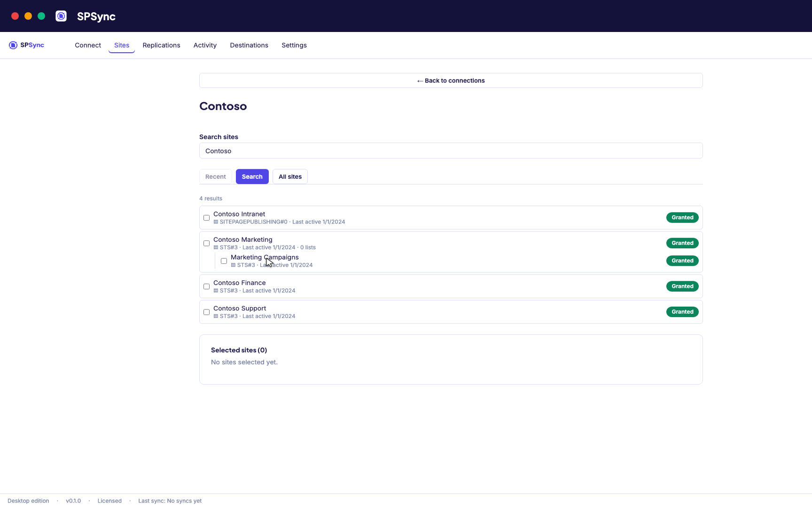Click the site-type icon under Contoso Support
The width and height of the screenshot is (812, 508).
coord(216,316)
